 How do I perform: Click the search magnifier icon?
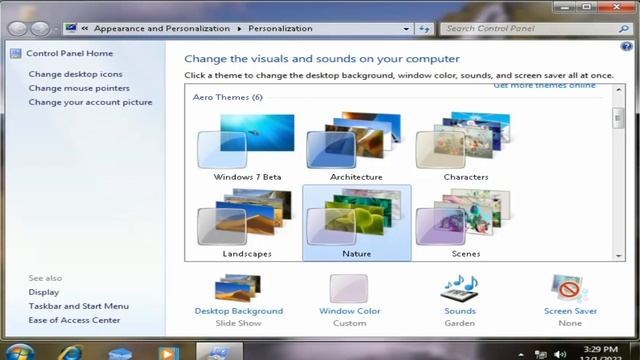(x=623, y=29)
